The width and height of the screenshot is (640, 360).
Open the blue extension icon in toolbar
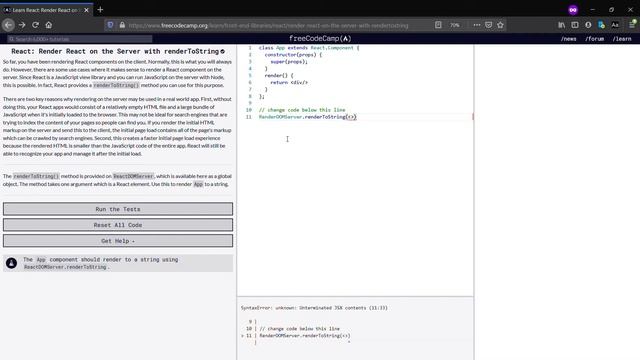(601, 25)
